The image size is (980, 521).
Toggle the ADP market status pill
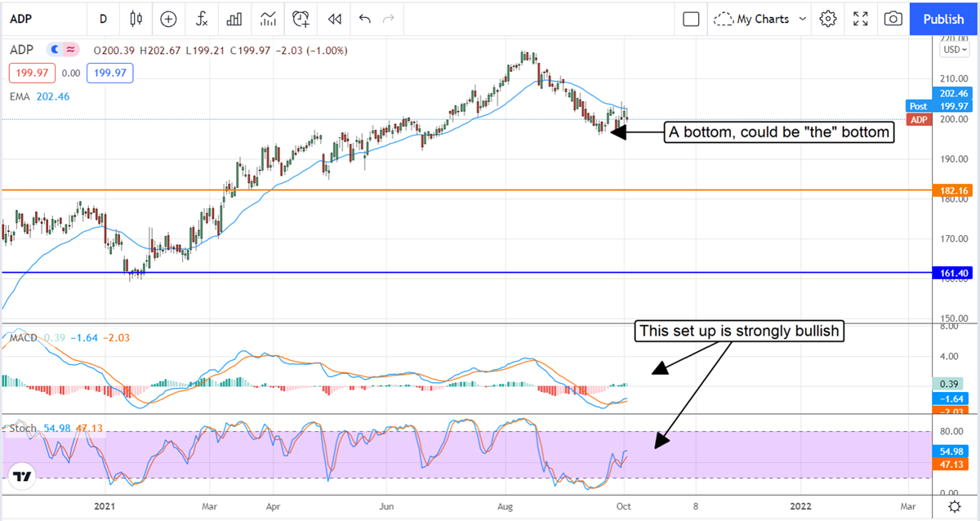63,50
